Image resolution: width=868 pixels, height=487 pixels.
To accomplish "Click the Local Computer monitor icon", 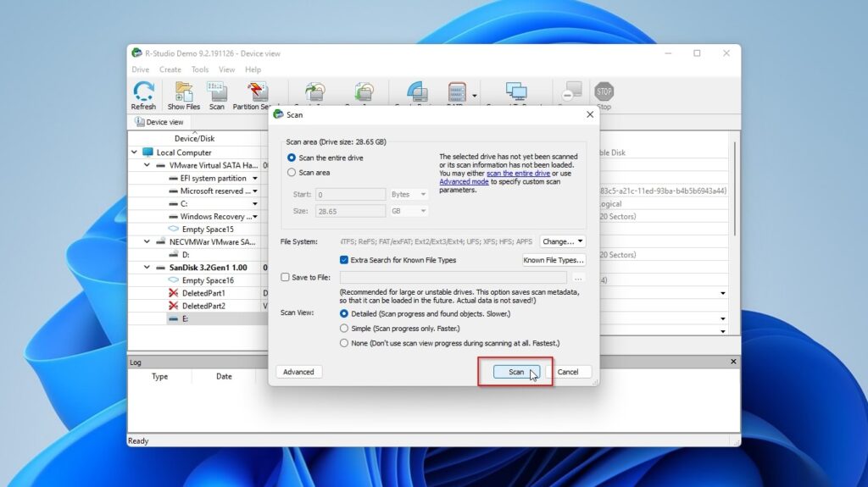I will coord(147,152).
